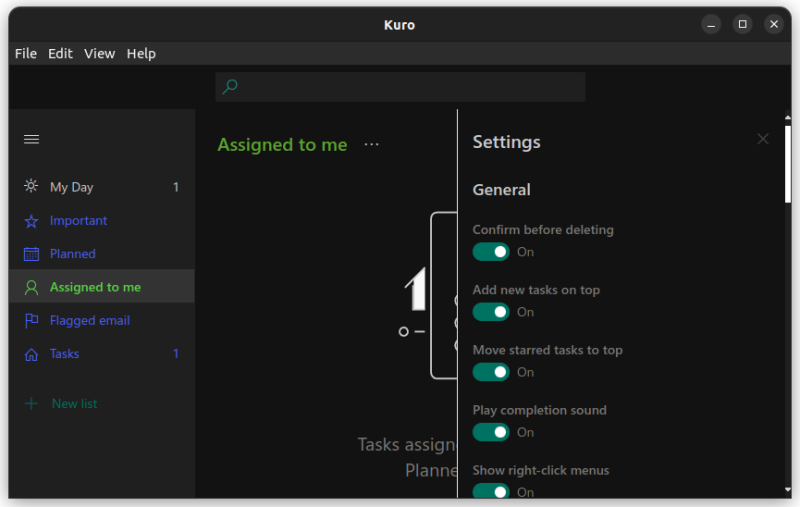The image size is (800, 507).
Task: Click the General section heading
Action: pyautogui.click(x=502, y=190)
